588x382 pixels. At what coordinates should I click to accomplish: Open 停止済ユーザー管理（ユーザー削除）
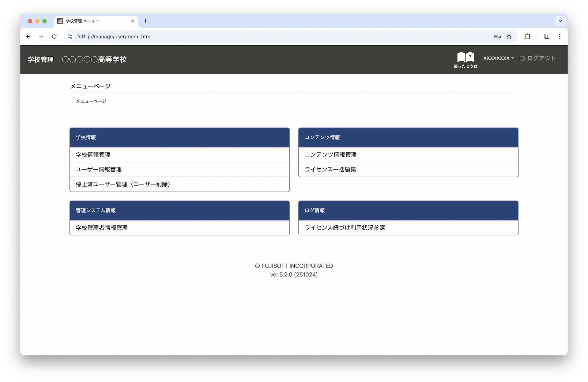[x=123, y=184]
